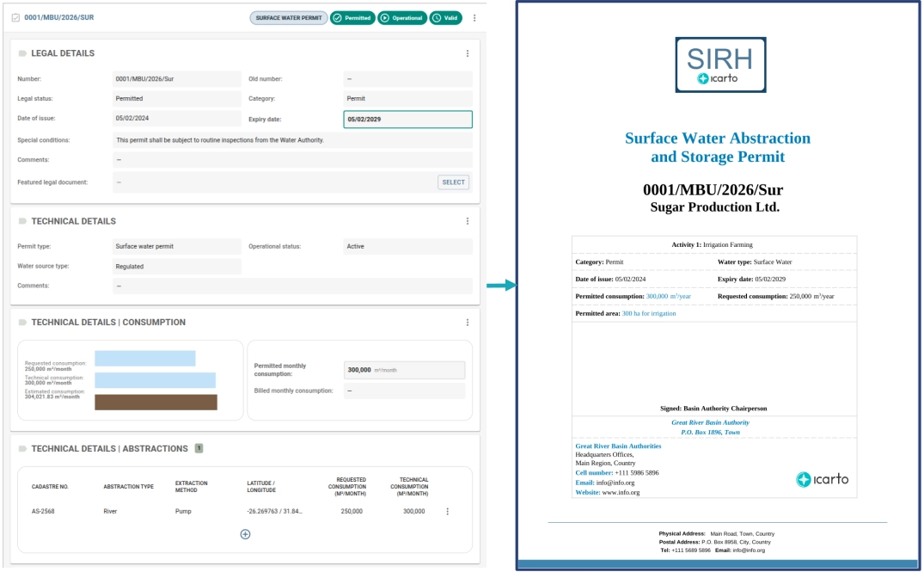
Task: Click the SURFACE WATER PERMIT badge
Action: click(x=289, y=18)
